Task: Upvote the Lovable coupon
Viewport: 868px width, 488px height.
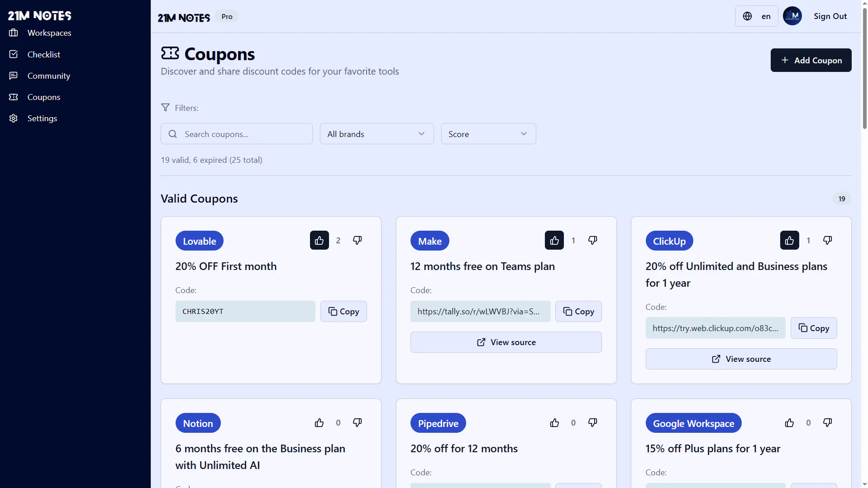Action: [319, 240]
